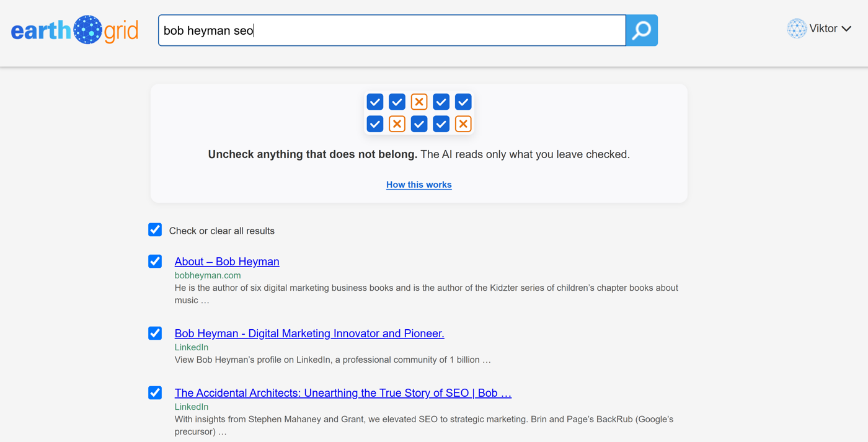
Task: Toggle 'Check or clear all results' checkbox
Action: 155,230
